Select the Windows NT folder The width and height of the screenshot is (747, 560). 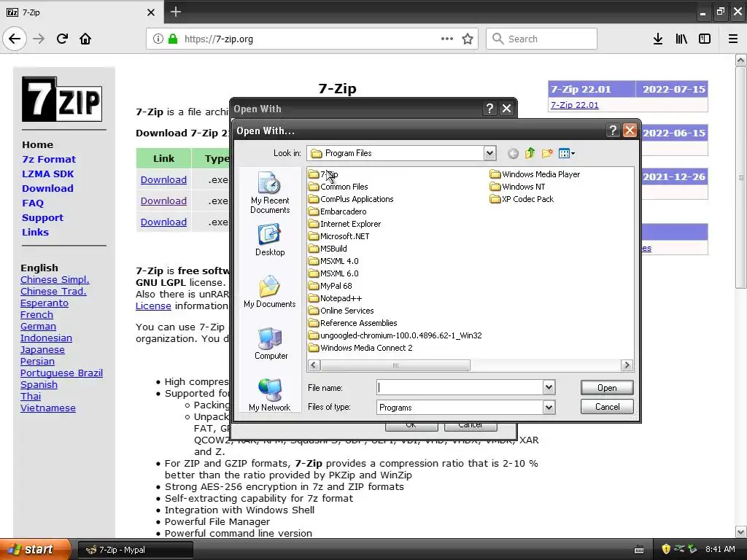tap(517, 187)
